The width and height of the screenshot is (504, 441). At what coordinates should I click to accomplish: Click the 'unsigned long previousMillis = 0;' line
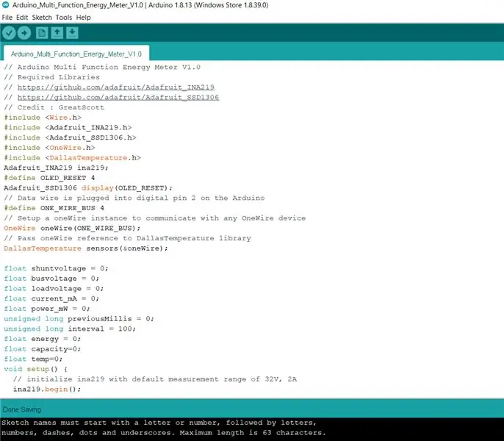click(x=79, y=319)
